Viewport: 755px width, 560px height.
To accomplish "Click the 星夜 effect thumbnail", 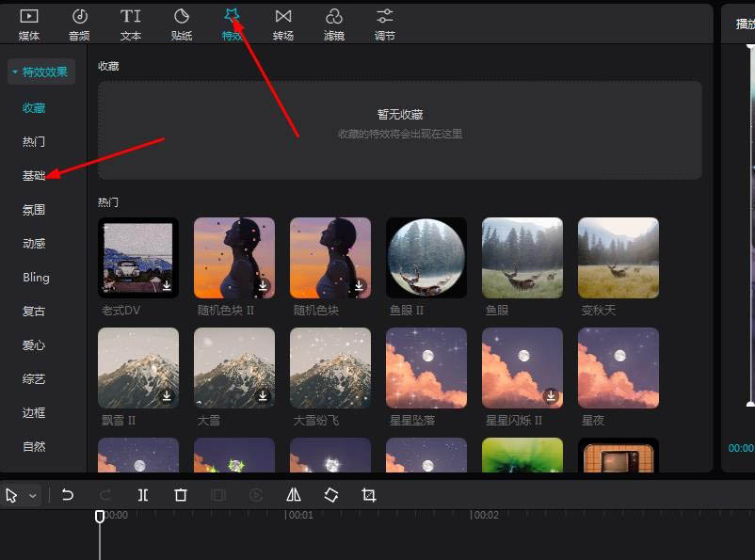I will [618, 368].
